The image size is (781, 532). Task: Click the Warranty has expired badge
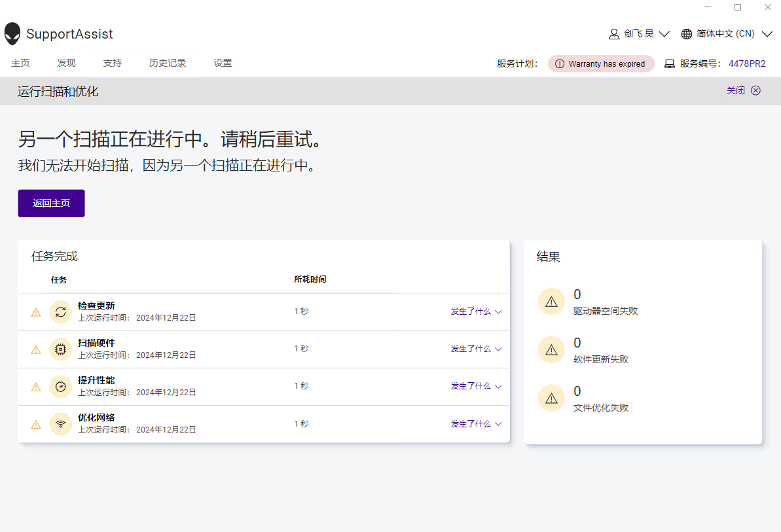click(601, 64)
